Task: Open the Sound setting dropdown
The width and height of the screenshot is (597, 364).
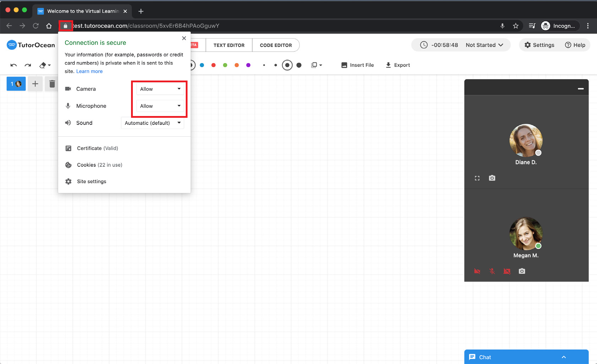Action: (153, 123)
